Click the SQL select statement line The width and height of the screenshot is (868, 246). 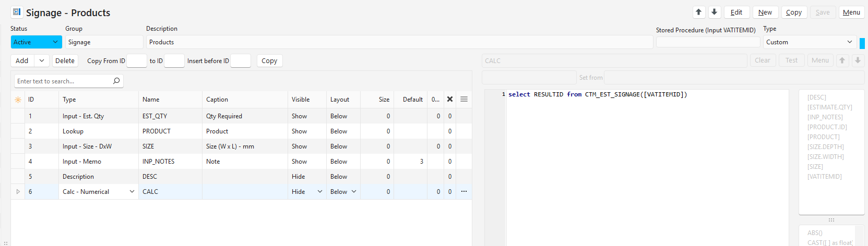click(598, 94)
